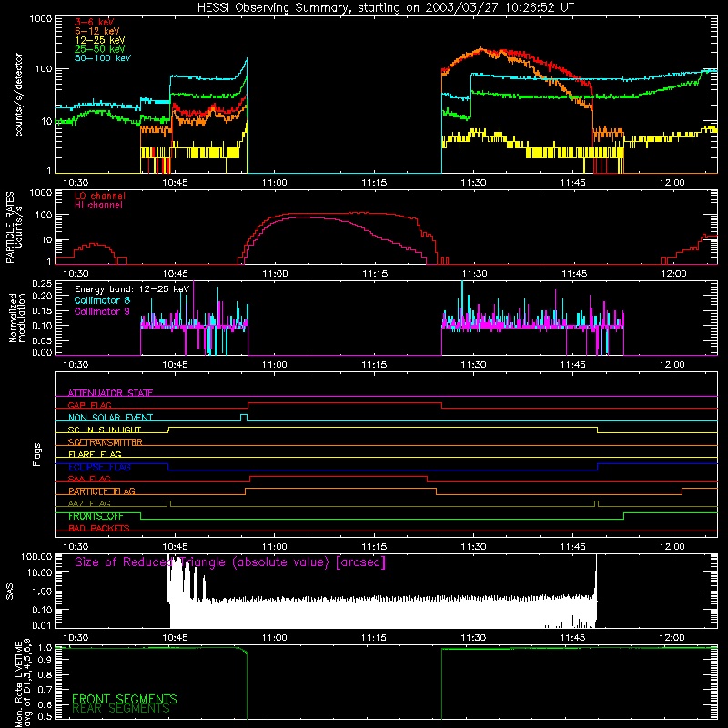Image resolution: width=728 pixels, height=728 pixels.
Task: Click the SC IN SUNLIGHT flag label
Action: [x=105, y=430]
